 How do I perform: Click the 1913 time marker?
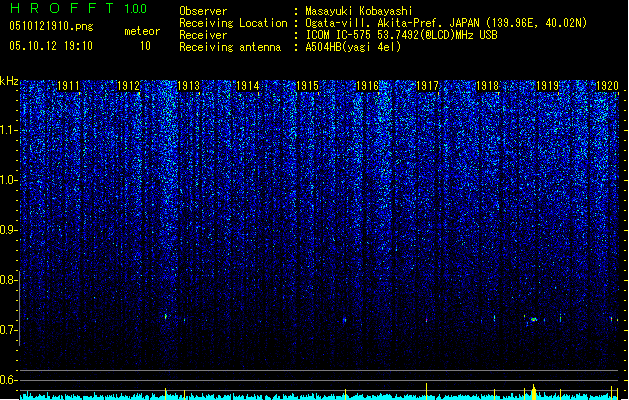click(x=188, y=86)
